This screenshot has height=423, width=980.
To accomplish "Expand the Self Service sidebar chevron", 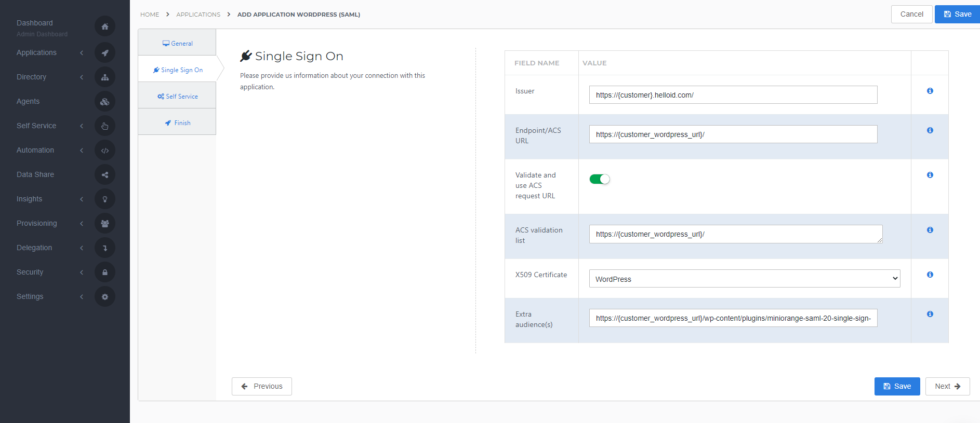I will (x=82, y=126).
